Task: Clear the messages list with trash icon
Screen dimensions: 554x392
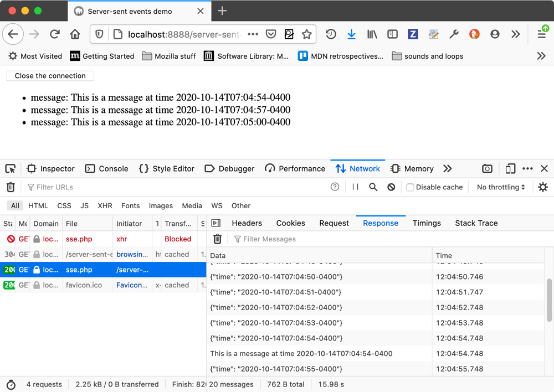Action: click(x=218, y=239)
